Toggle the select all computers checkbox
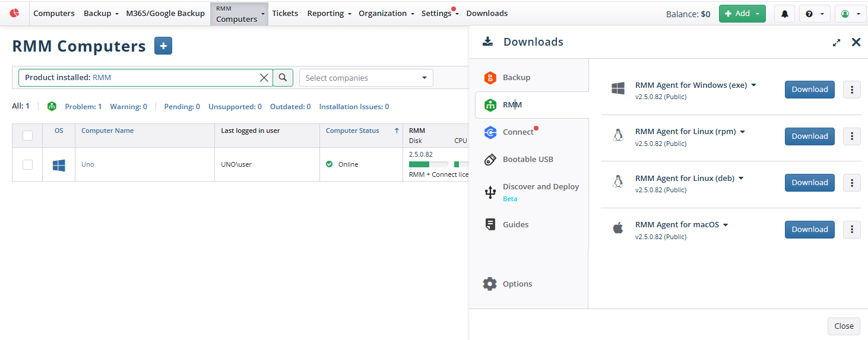868x340 pixels. pos(27,135)
